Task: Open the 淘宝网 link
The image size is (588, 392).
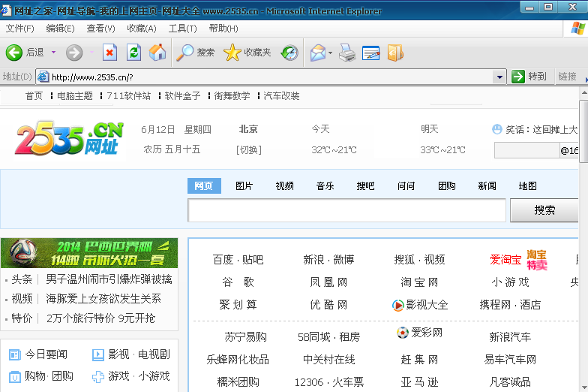Action: [419, 282]
